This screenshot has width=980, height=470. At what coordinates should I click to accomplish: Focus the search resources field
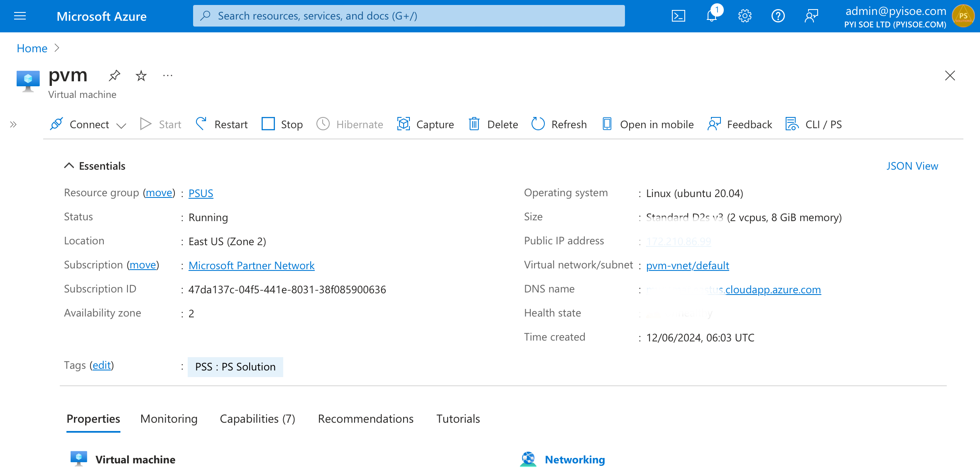click(x=409, y=16)
